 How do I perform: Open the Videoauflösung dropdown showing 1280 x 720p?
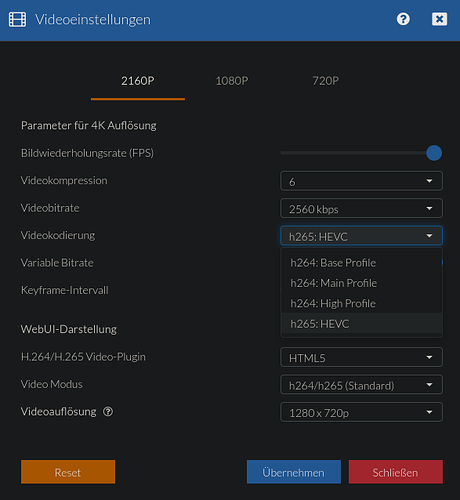pos(361,412)
